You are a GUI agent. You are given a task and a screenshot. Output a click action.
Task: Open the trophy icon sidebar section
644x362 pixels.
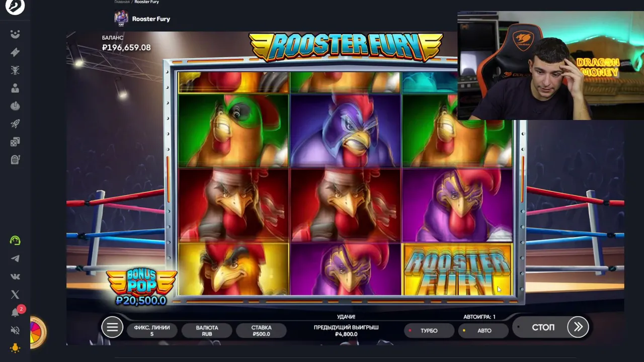tap(15, 70)
